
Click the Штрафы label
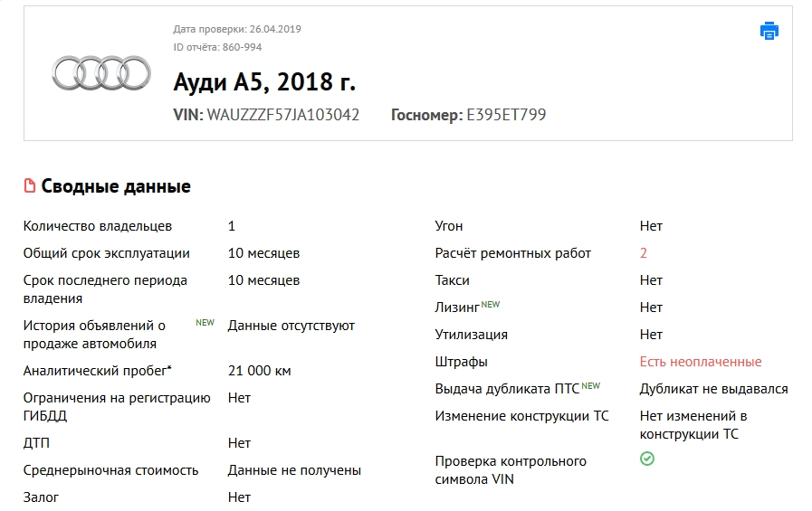tap(462, 362)
